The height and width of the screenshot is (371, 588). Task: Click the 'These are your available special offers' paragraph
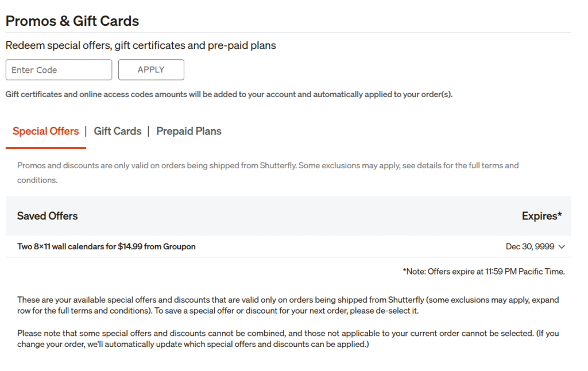click(288, 305)
